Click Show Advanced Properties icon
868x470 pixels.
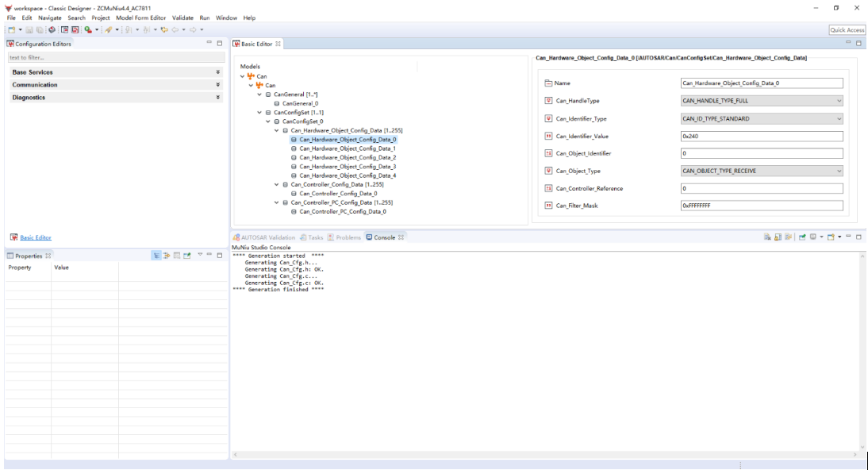(167, 256)
